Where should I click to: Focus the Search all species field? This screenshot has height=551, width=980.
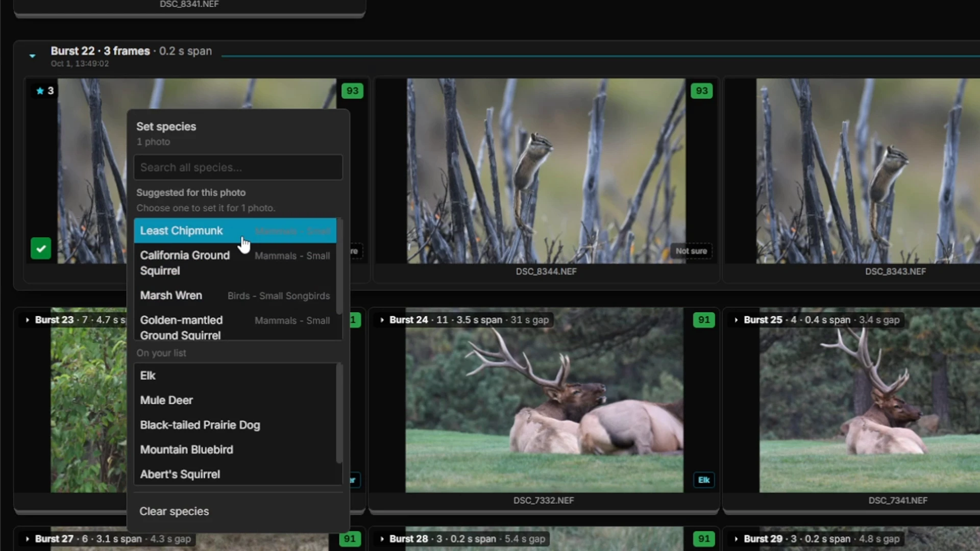pyautogui.click(x=238, y=167)
